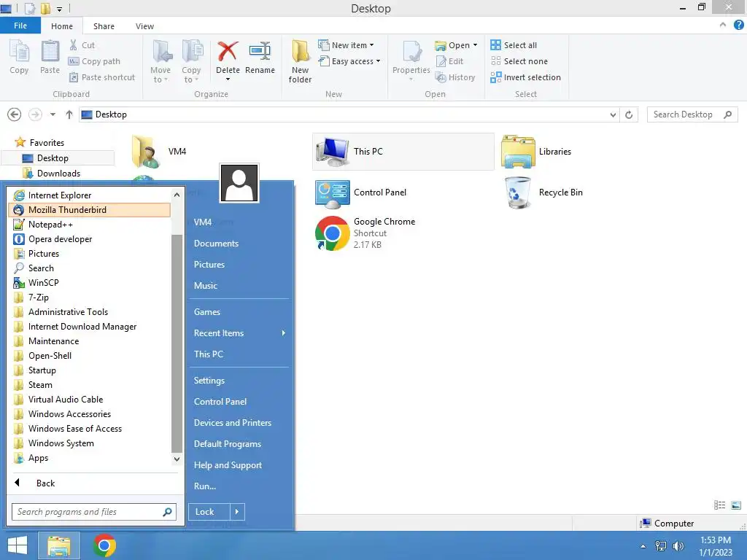
Task: Select Downloads in Favorites pane
Action: tap(58, 174)
